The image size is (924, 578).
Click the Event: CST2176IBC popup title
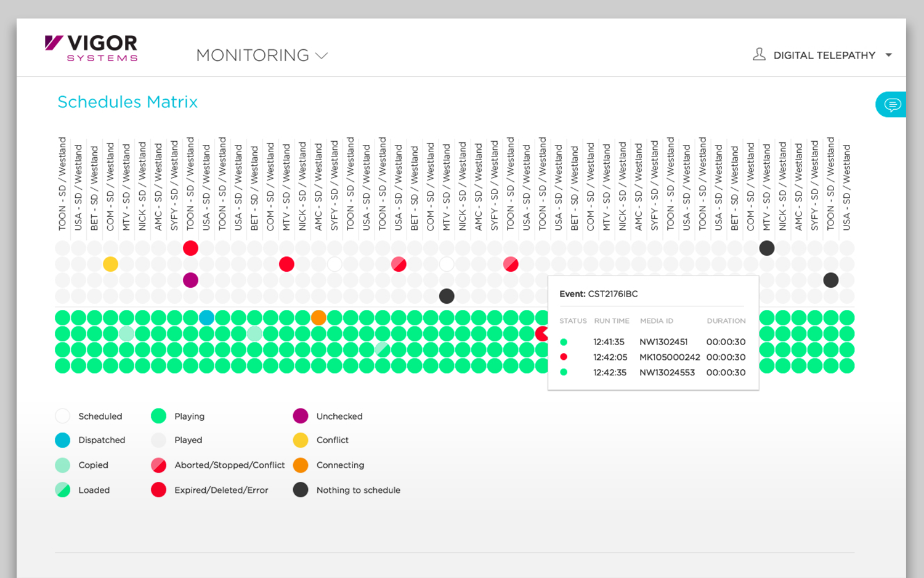pyautogui.click(x=599, y=294)
